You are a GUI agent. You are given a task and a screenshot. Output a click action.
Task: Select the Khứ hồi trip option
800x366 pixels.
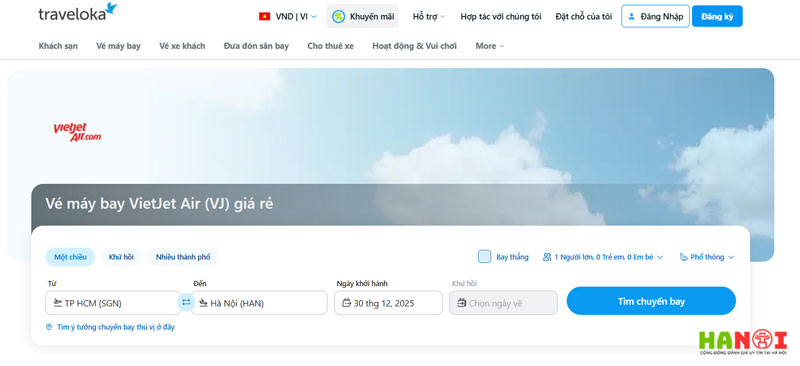121,257
